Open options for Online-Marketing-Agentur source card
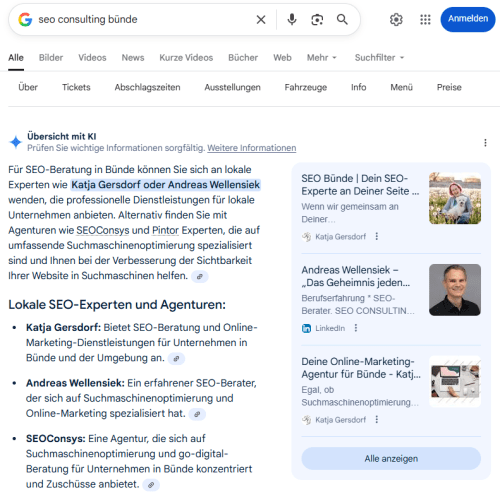The image size is (500, 497). pos(377,419)
